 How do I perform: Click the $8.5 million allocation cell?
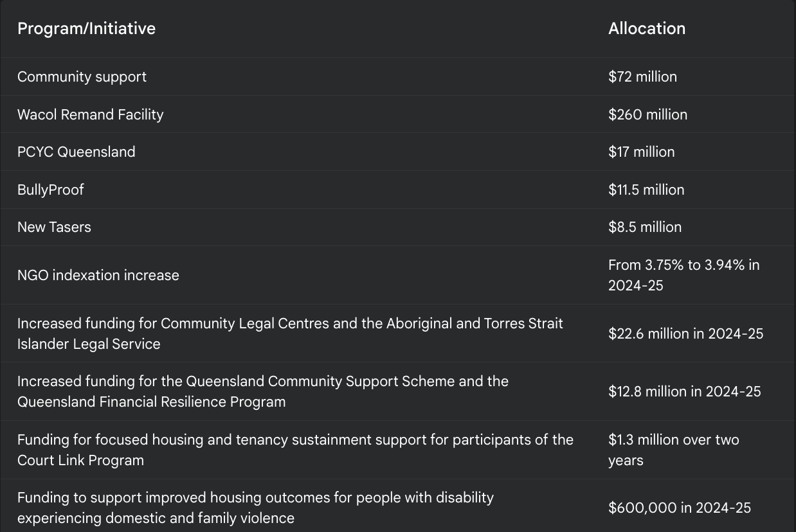[x=645, y=227]
